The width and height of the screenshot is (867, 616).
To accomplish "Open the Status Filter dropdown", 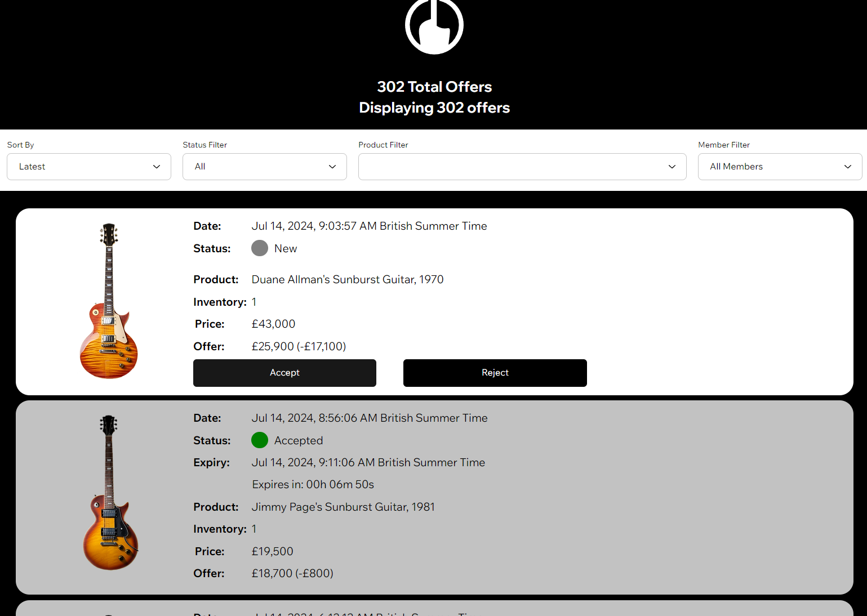I will [265, 167].
